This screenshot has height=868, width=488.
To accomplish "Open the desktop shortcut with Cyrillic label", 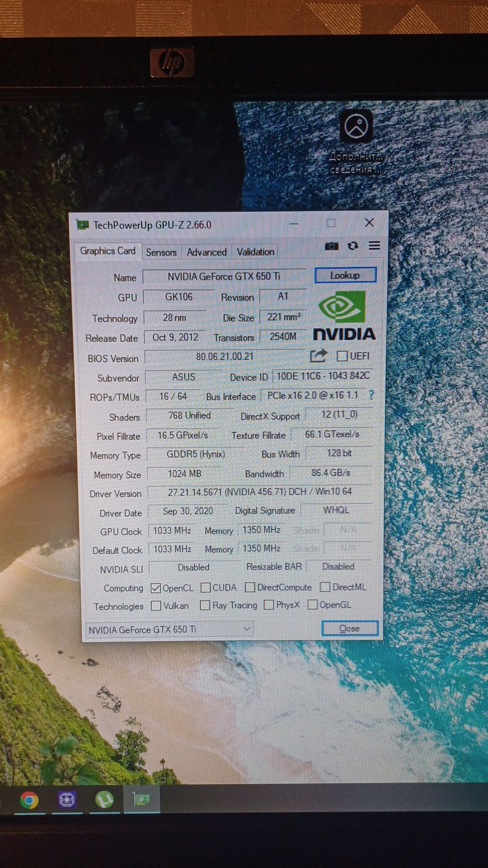I will click(356, 142).
